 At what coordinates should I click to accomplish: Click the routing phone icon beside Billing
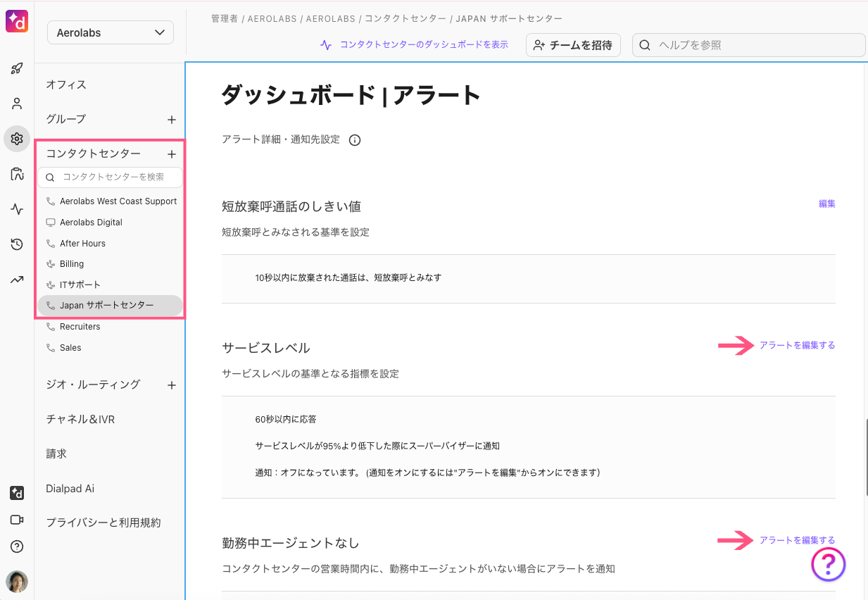50,264
